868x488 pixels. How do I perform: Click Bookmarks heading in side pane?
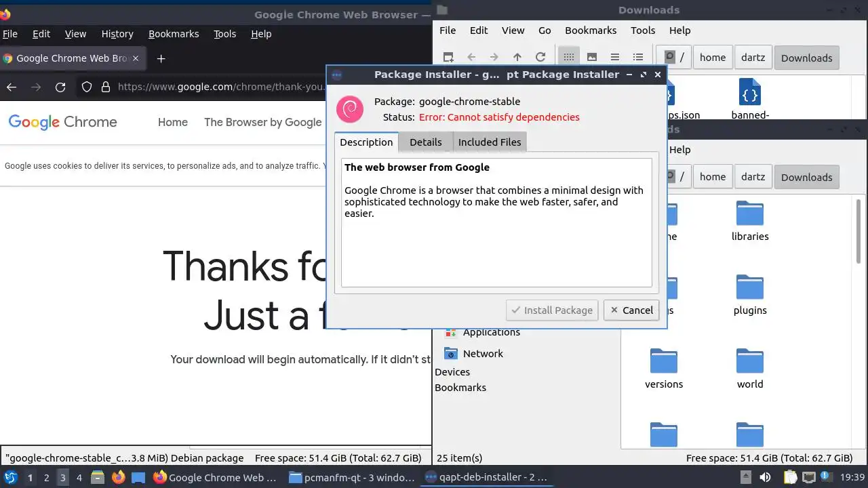tap(460, 388)
